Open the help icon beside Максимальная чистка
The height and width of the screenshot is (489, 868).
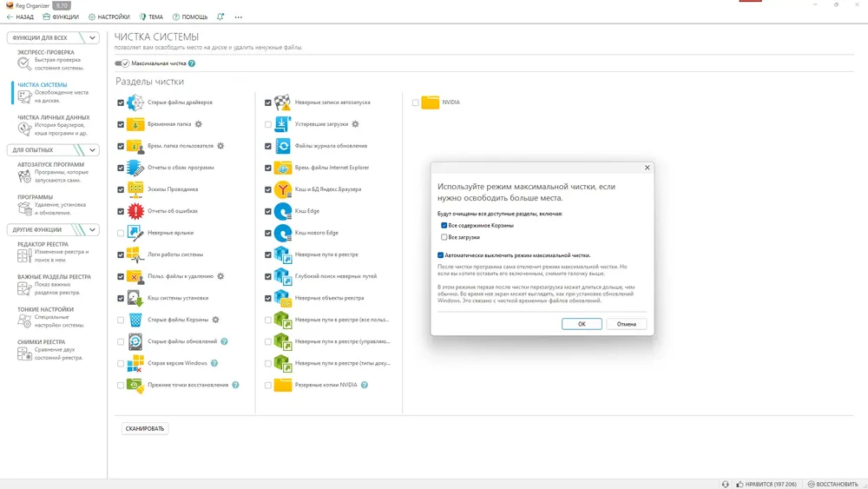[192, 63]
